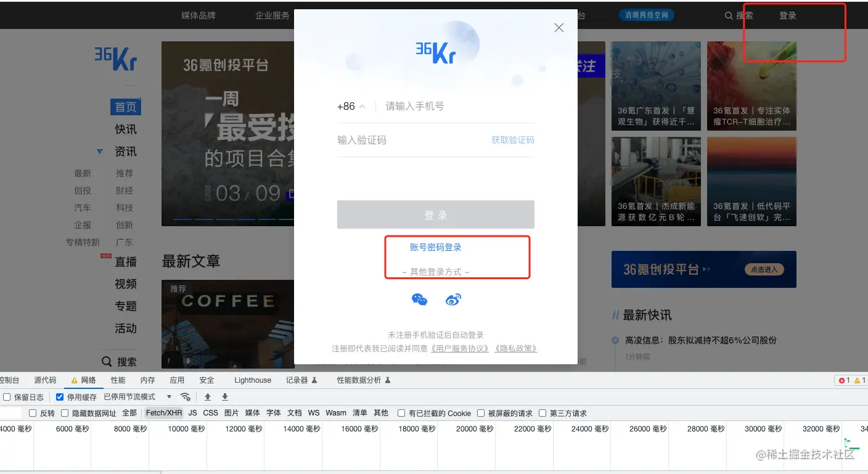Switch to the 内存 DevTools tab
The image size is (868, 474).
click(147, 380)
